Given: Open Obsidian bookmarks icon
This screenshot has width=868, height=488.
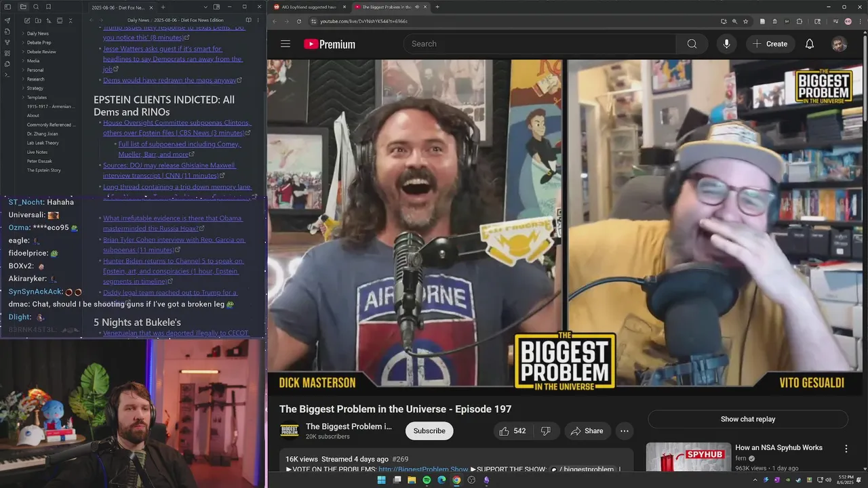Looking at the screenshot, I should click(48, 7).
